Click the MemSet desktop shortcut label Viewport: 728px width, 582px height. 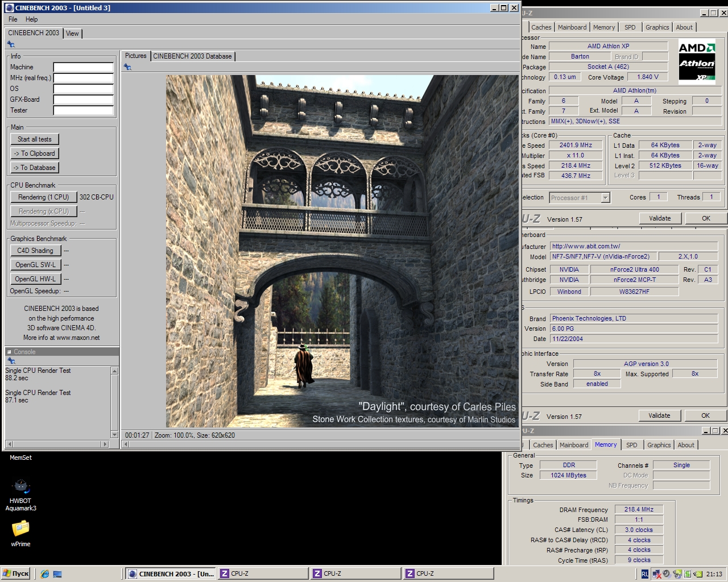(x=20, y=458)
